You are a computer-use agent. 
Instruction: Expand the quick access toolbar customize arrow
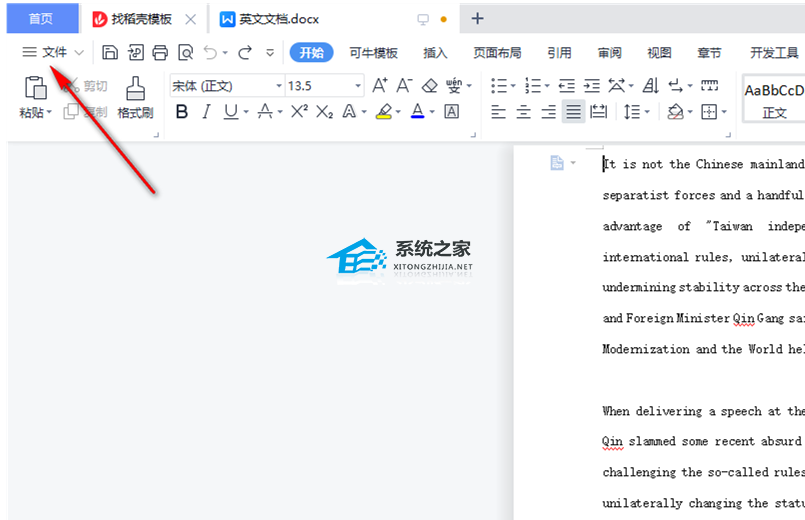coord(270,52)
